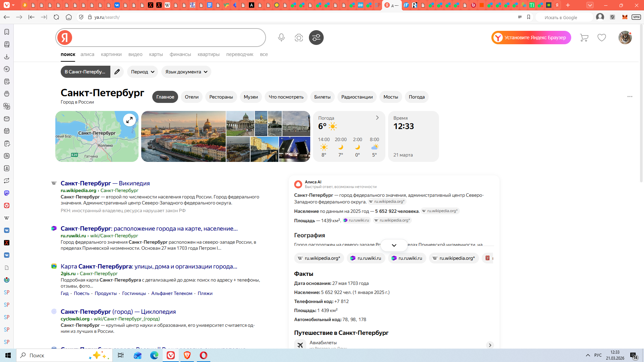Viewport: 644px width, 362px height.
Task: Click the Yandex search input field
Action: click(168, 38)
